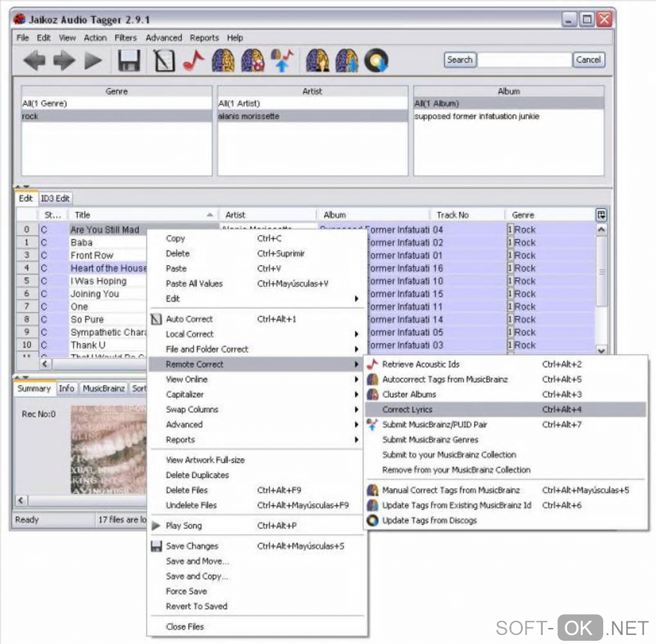The image size is (656, 644).
Task: Choose Revert To Saved
Action: coord(197,606)
